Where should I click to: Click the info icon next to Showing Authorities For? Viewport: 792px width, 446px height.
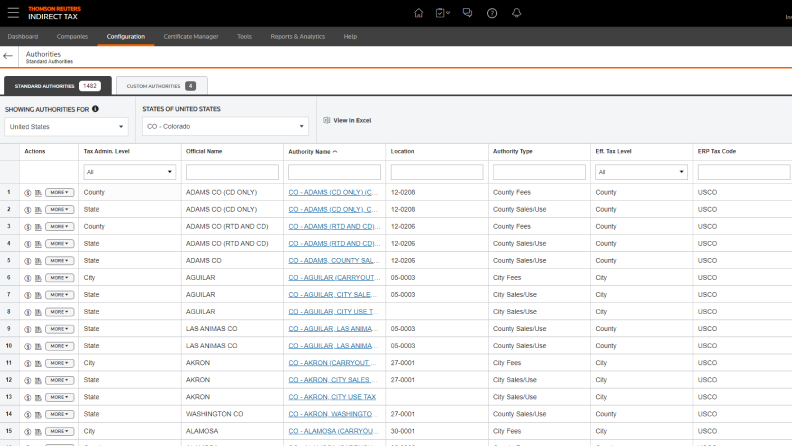[95, 109]
